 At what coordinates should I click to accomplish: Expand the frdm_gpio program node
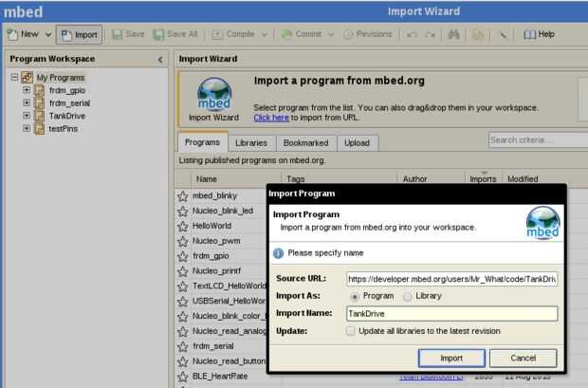(27, 90)
